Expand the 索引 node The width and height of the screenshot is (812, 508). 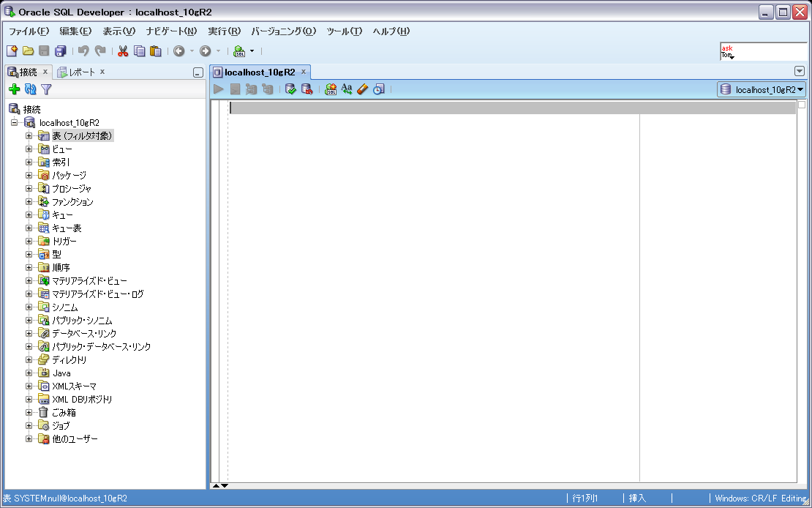click(x=29, y=163)
